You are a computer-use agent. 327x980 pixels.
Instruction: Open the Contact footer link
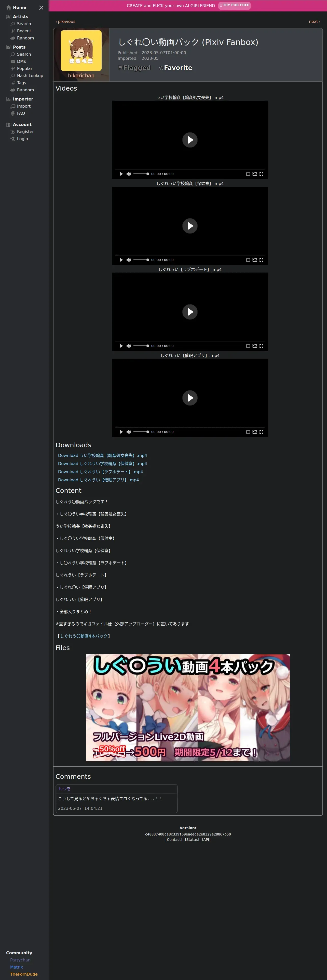coord(174,840)
